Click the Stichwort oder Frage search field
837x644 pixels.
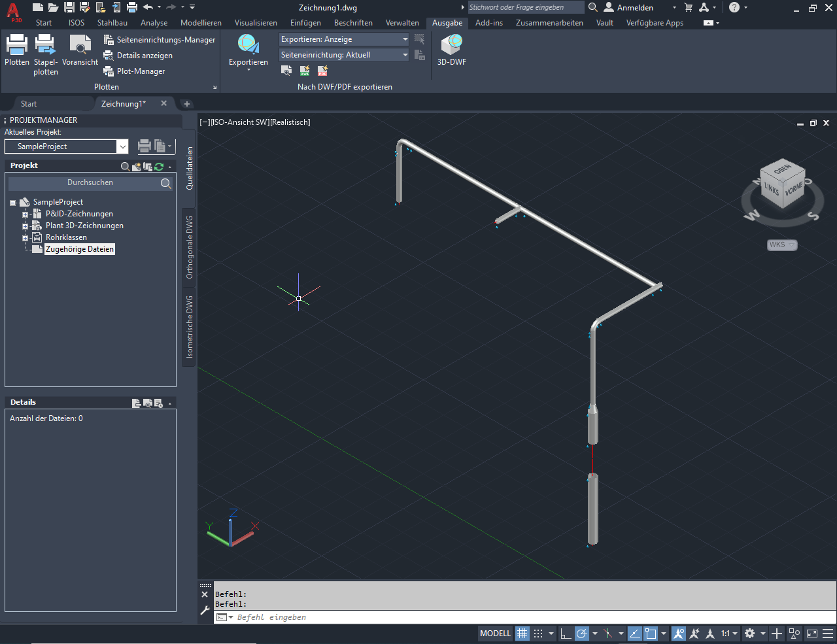point(526,7)
